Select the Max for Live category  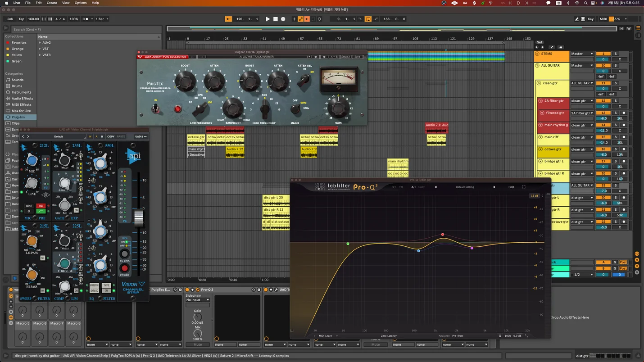click(21, 111)
